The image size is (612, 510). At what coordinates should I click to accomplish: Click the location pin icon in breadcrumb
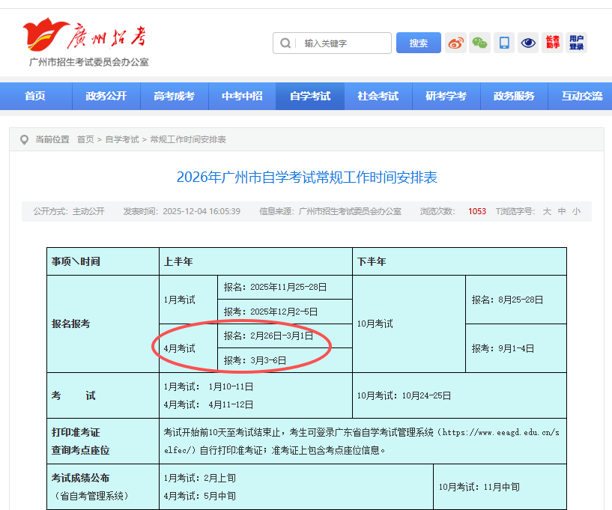(23, 139)
